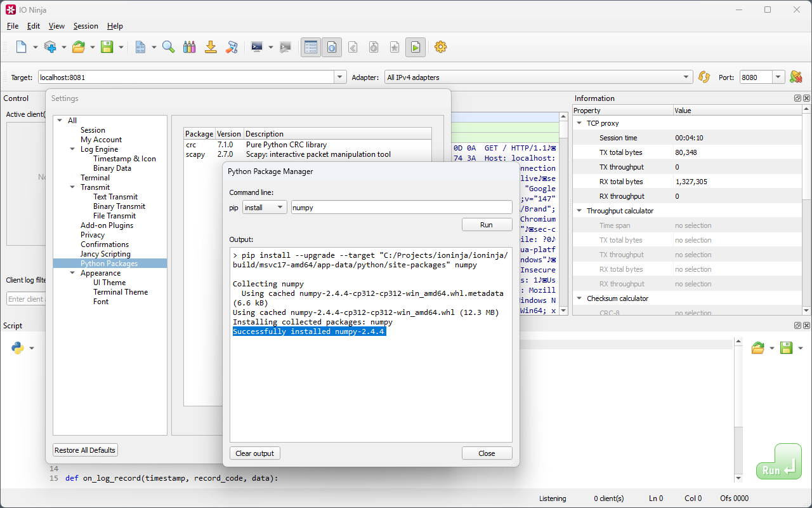Click the colored markers highlight icon

click(x=189, y=47)
